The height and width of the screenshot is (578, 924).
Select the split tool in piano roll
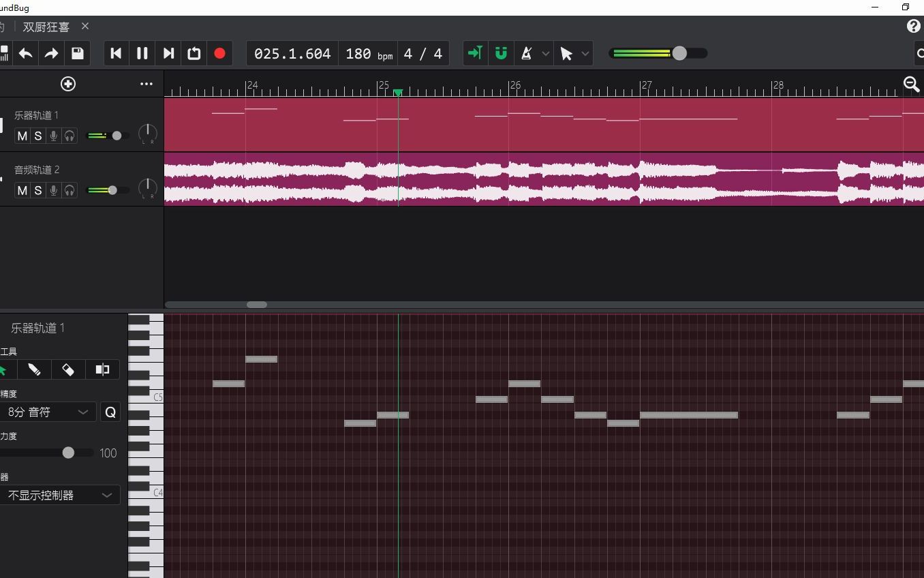pyautogui.click(x=102, y=369)
